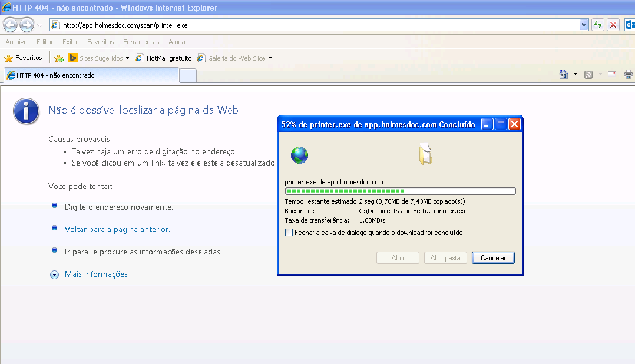Click the folder icon in download dialog
This screenshot has height=364, width=635.
(425, 154)
